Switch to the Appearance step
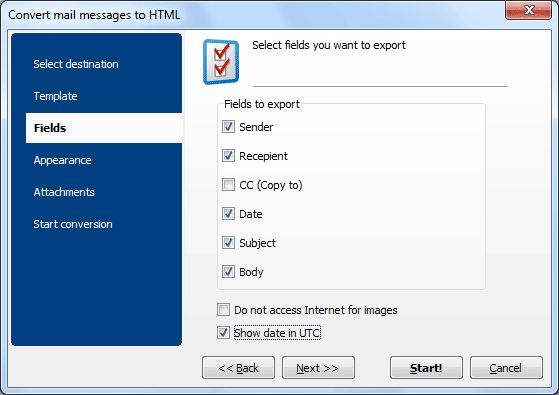Image resolution: width=559 pixels, height=395 pixels. point(62,160)
